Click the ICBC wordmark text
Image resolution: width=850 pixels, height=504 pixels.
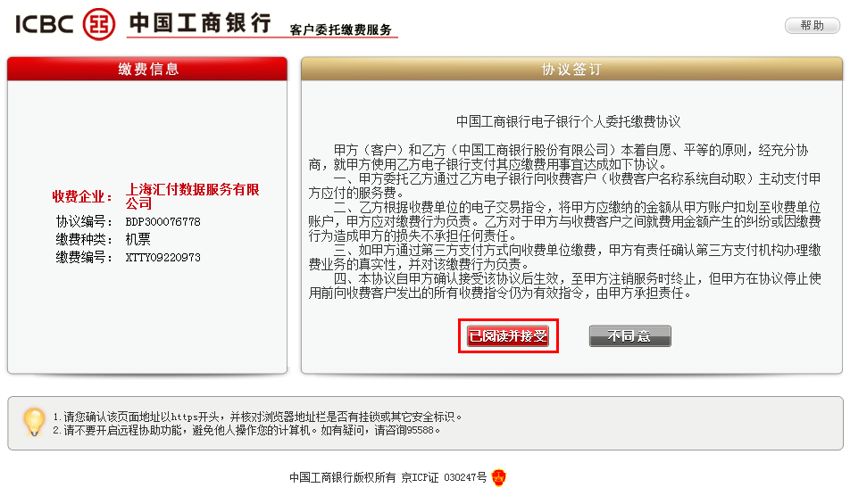pyautogui.click(x=45, y=24)
